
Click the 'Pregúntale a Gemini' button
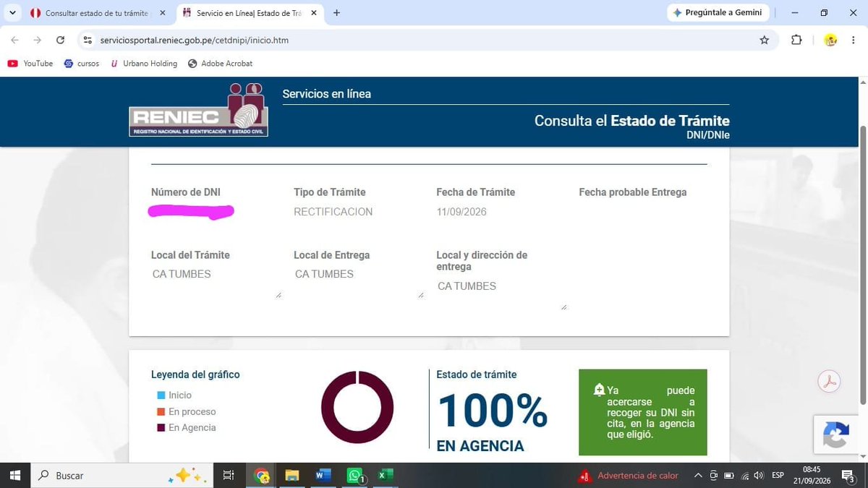pos(718,13)
